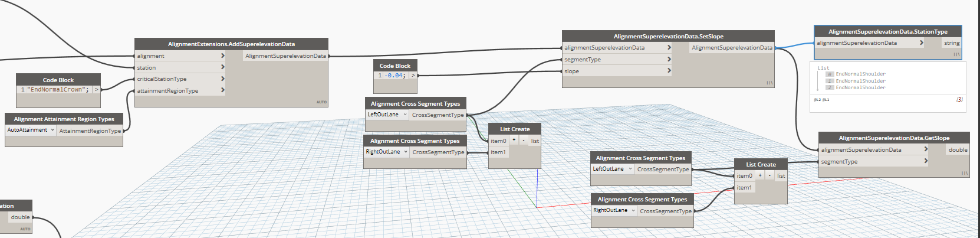980x238 pixels.
Task: Click GetSlope alignmentSuperelevationData input chevron
Action: [926, 149]
